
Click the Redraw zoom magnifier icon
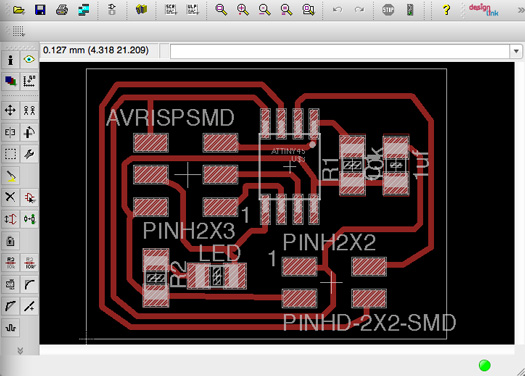coord(286,10)
